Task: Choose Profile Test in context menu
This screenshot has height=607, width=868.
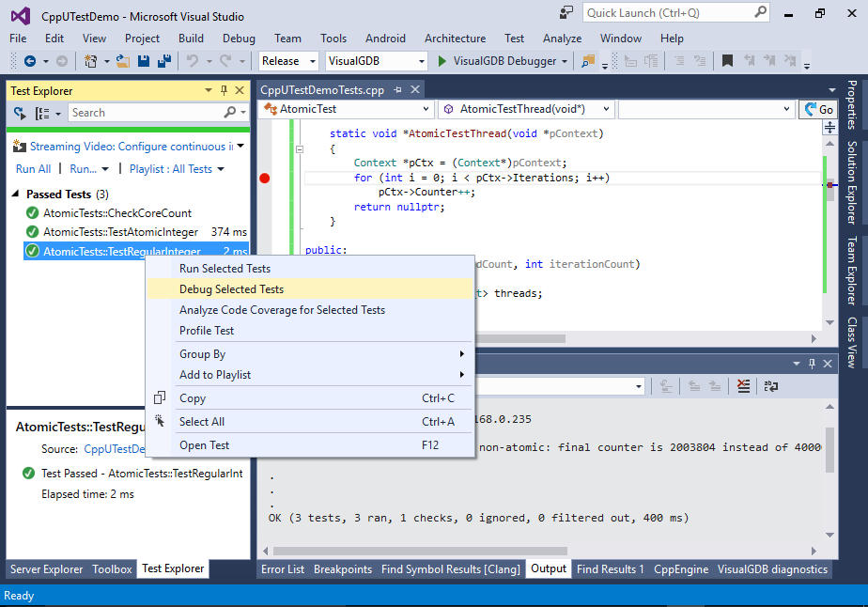Action: 310,331
